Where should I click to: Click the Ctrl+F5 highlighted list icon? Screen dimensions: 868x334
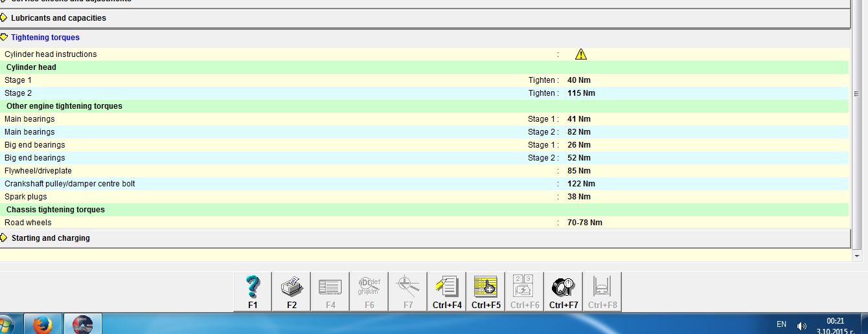pyautogui.click(x=486, y=287)
